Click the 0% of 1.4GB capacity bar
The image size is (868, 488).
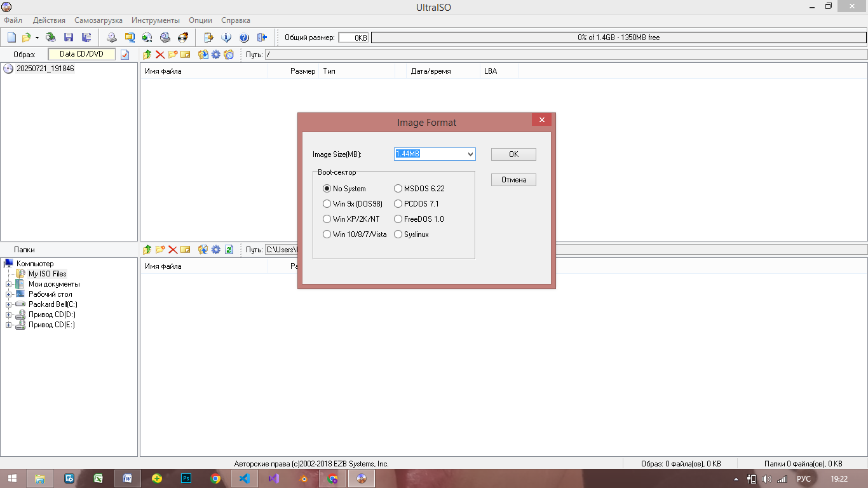[x=618, y=37]
